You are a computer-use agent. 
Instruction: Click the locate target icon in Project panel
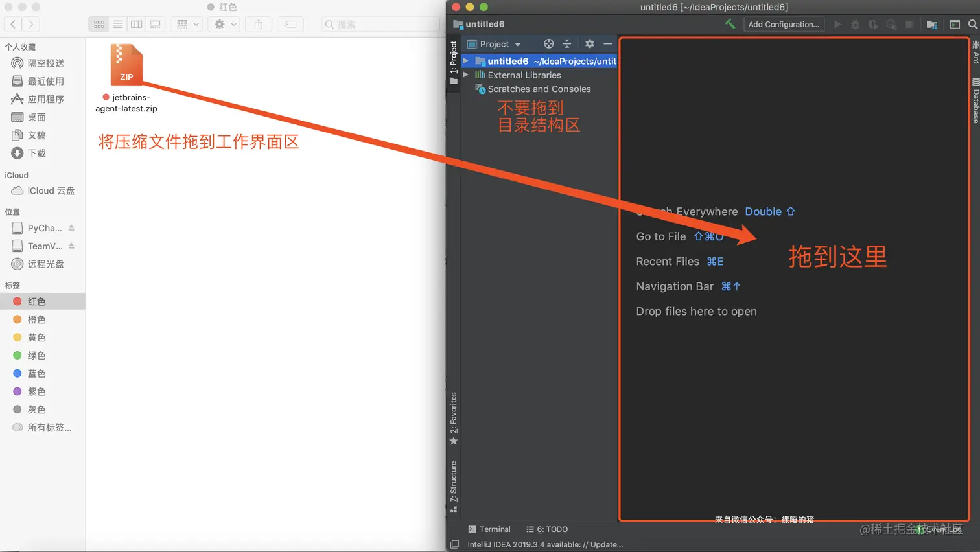[548, 43]
